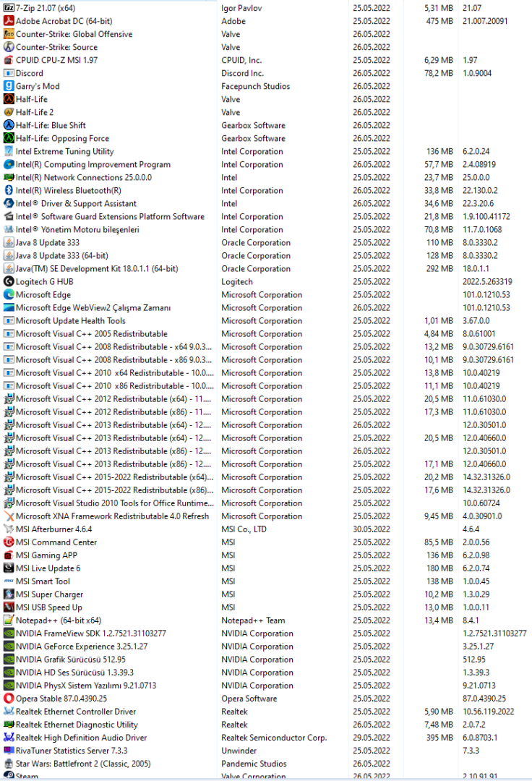Viewport: 532px width, 781px height.
Task: Select Intel(R) Network Connections 25.0.0.0 entry
Action: pyautogui.click(x=84, y=177)
